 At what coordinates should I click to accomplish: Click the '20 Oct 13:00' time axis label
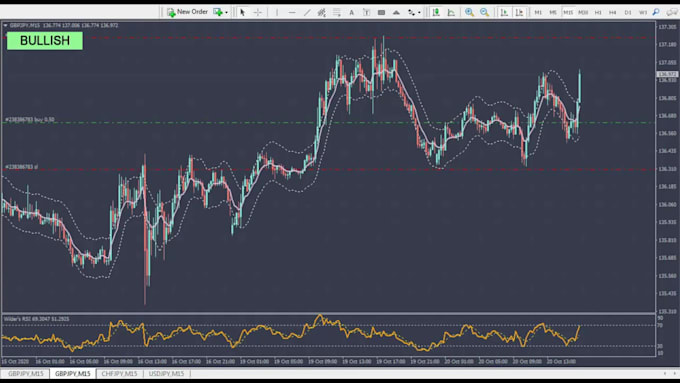coord(561,361)
